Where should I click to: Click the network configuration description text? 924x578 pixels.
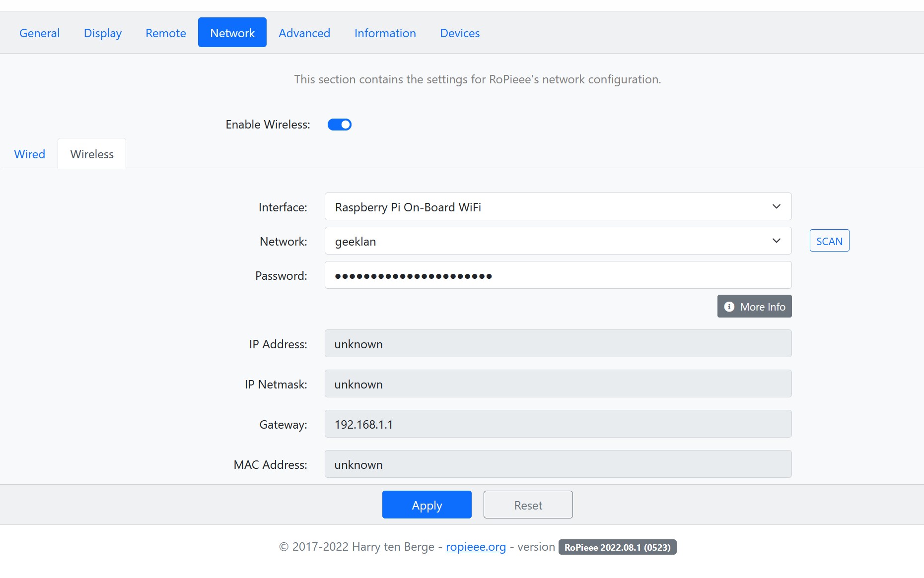pyautogui.click(x=478, y=79)
